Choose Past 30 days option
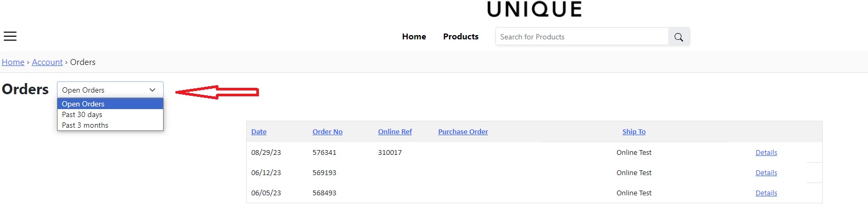This screenshot has height=223, width=868. (x=82, y=114)
